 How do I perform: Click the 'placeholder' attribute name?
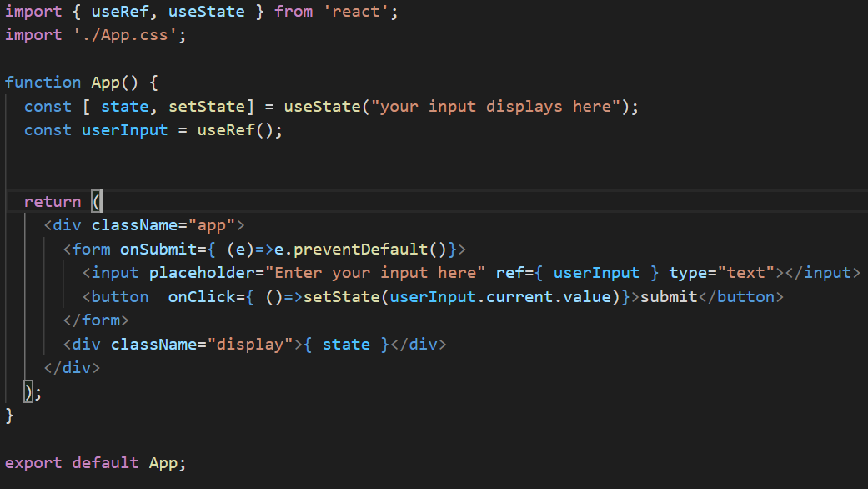click(202, 273)
